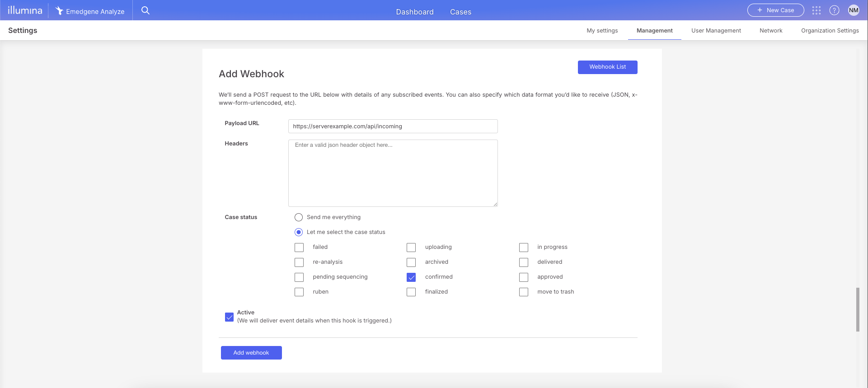Image resolution: width=868 pixels, height=388 pixels.
Task: Open the apps grid menu icon
Action: point(816,10)
